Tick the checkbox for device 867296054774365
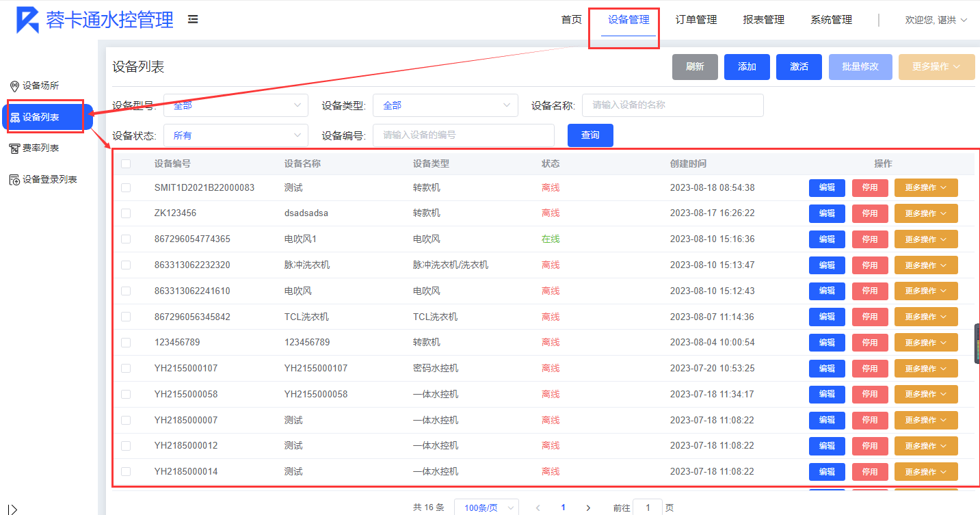The height and width of the screenshot is (515, 980). [x=126, y=239]
